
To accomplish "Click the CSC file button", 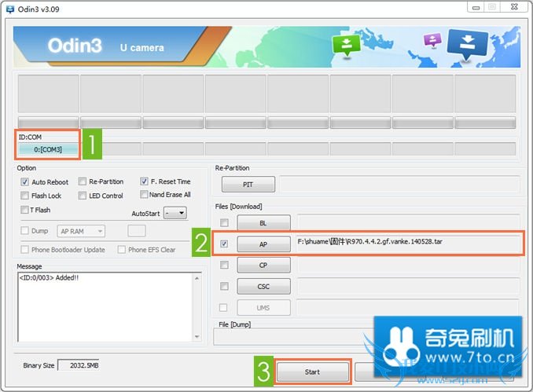I will click(x=264, y=287).
